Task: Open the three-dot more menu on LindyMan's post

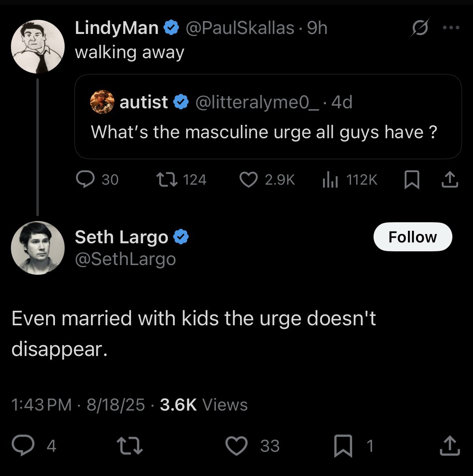Action: click(451, 27)
